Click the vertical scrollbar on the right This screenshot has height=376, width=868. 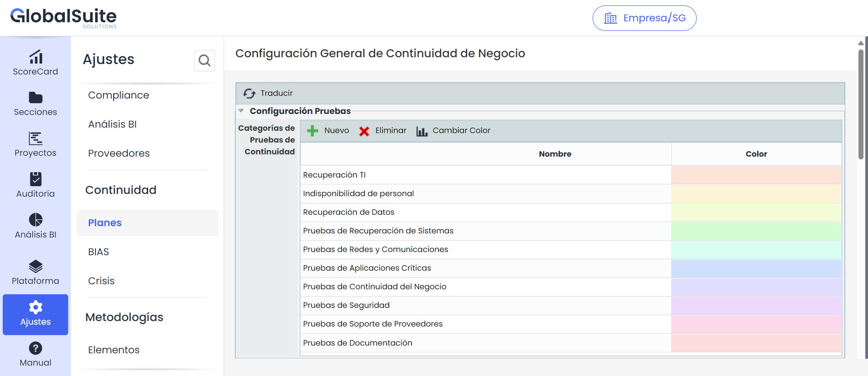tap(860, 104)
